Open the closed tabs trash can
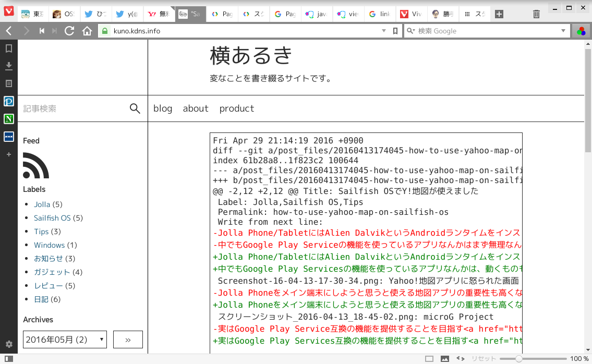 pos(536,14)
